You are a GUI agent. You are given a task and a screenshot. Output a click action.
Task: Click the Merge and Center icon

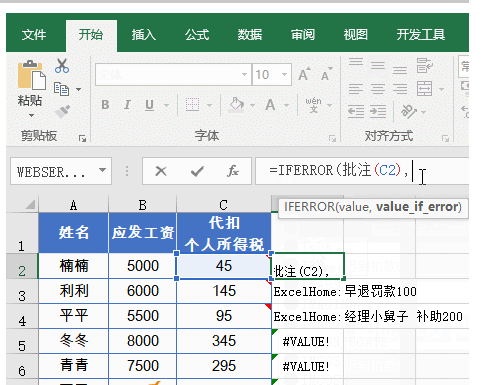[x=424, y=89]
